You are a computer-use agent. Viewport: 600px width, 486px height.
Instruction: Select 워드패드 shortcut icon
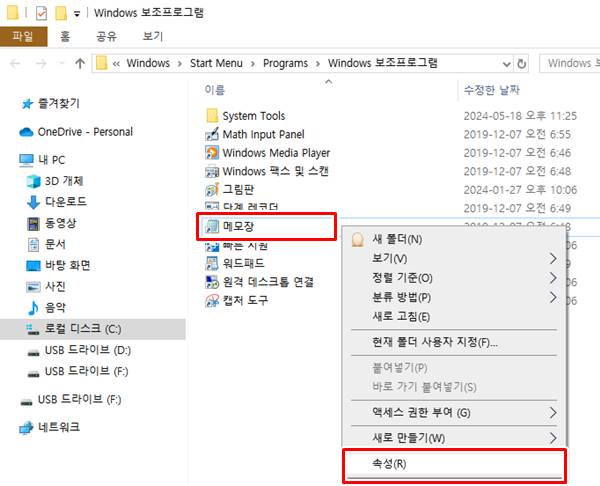[212, 263]
